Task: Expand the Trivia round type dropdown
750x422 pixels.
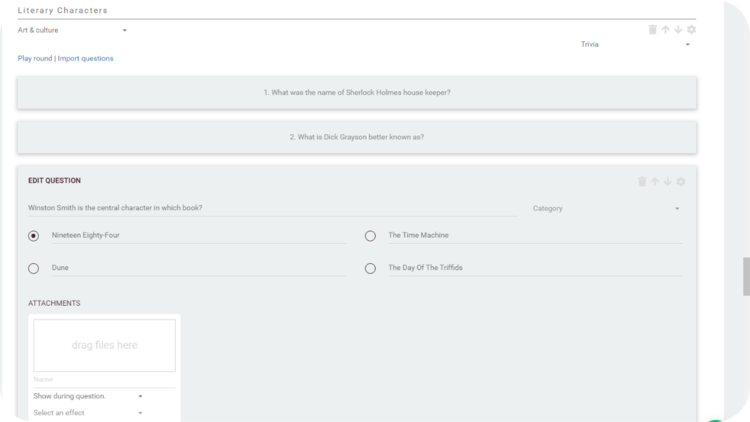Action: point(636,44)
